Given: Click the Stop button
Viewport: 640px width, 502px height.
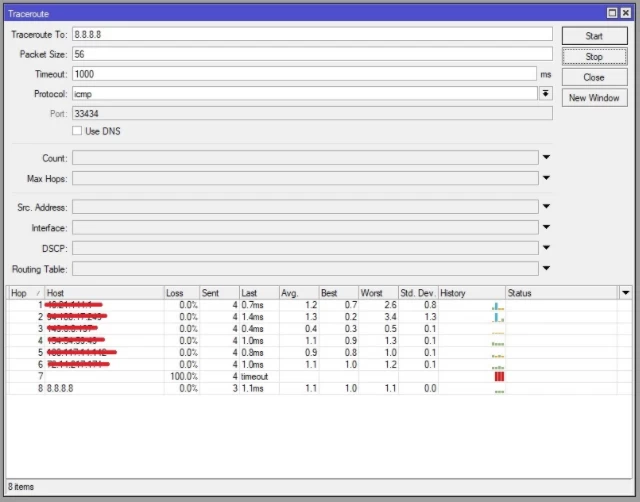Looking at the screenshot, I should (594, 56).
